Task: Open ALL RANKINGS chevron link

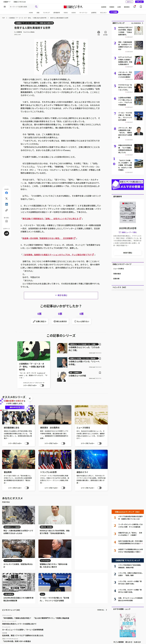Action: (137, 23)
